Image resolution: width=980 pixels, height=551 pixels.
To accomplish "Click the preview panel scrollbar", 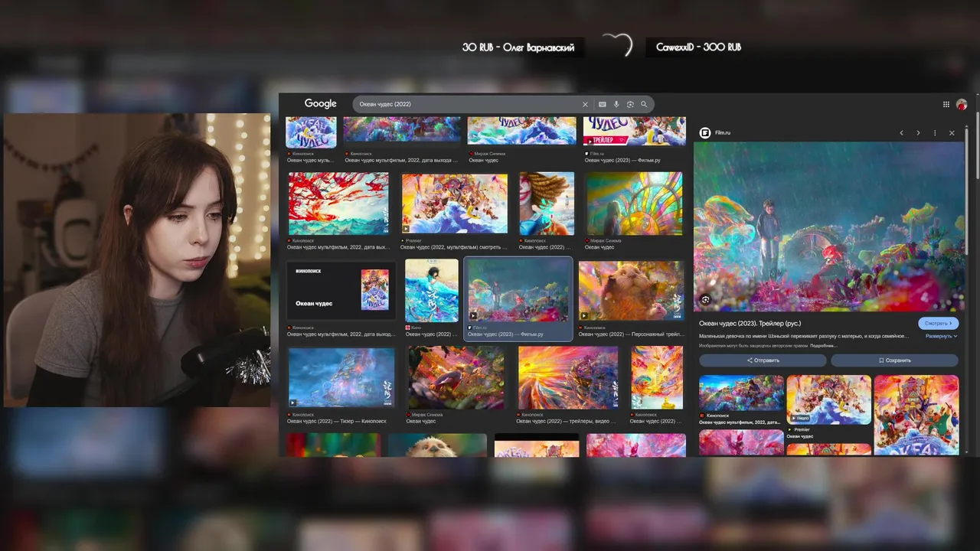I will [x=968, y=191].
